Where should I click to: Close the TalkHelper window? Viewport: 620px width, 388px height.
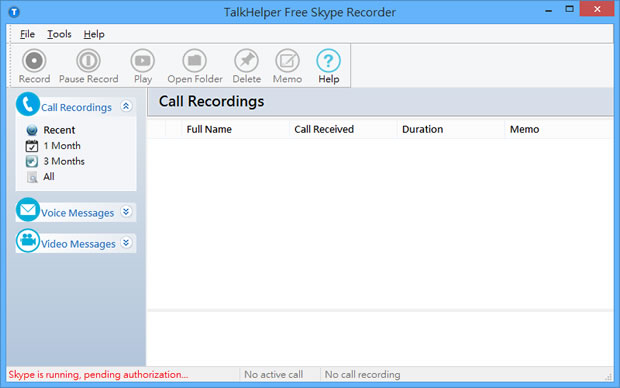(x=597, y=9)
